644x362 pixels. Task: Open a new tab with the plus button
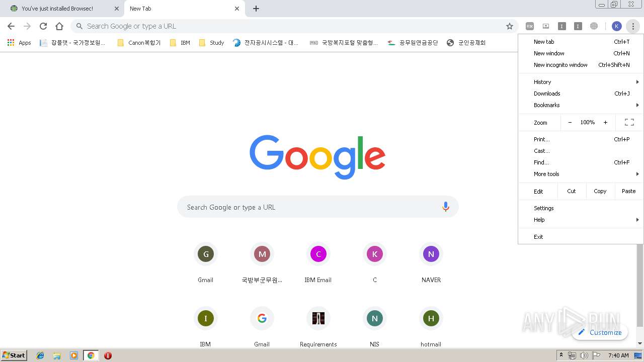tap(256, 9)
